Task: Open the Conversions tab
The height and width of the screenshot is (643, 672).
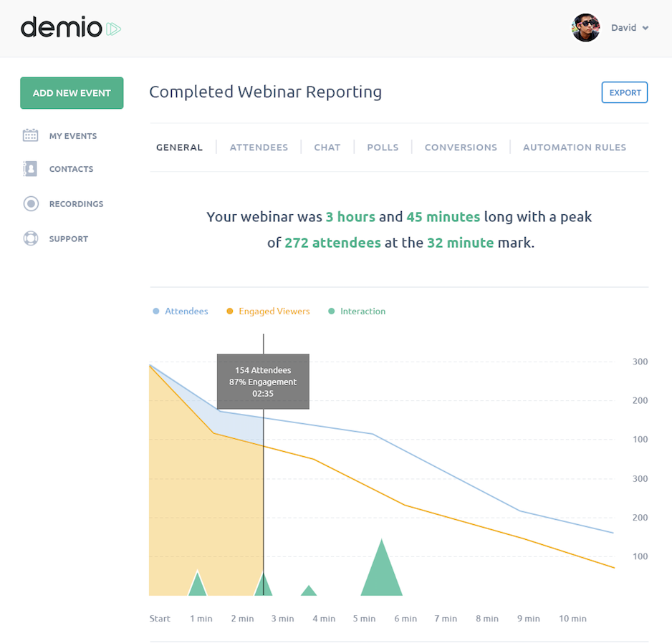Action: 461,148
